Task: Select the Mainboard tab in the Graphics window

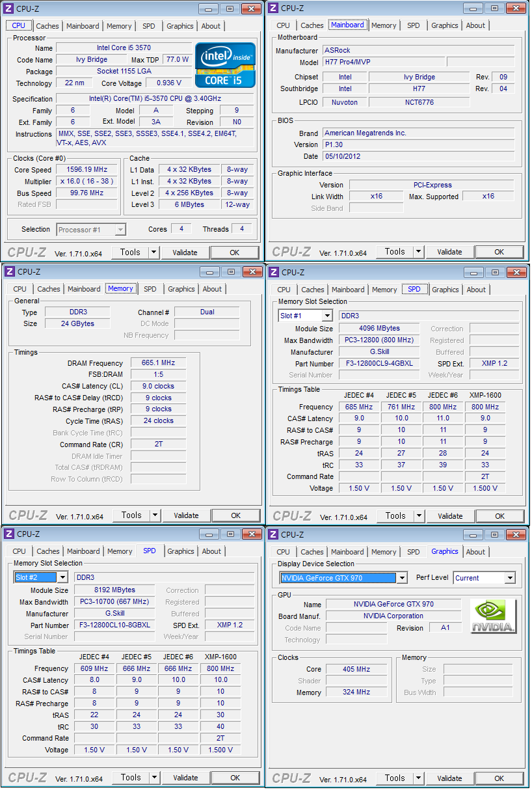Action: click(347, 552)
